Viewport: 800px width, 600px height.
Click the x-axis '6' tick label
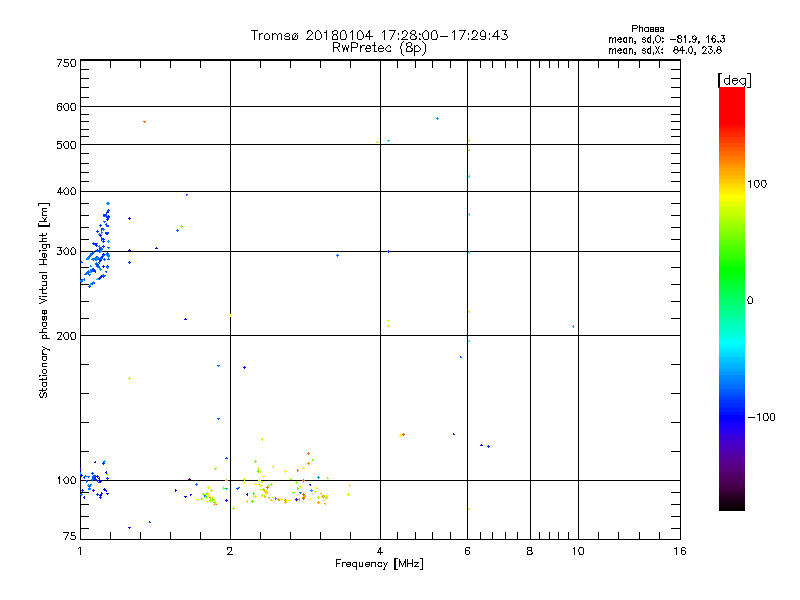[x=467, y=551]
